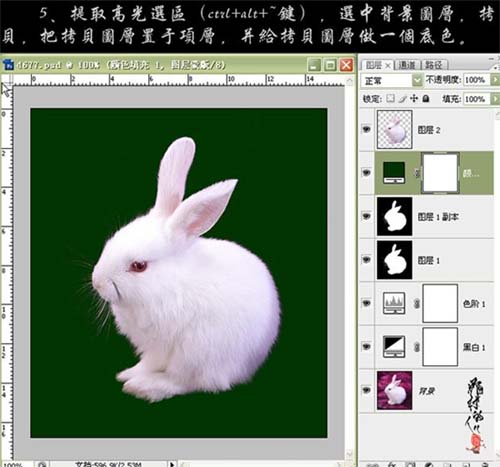Click the layer name 背景

(427, 391)
